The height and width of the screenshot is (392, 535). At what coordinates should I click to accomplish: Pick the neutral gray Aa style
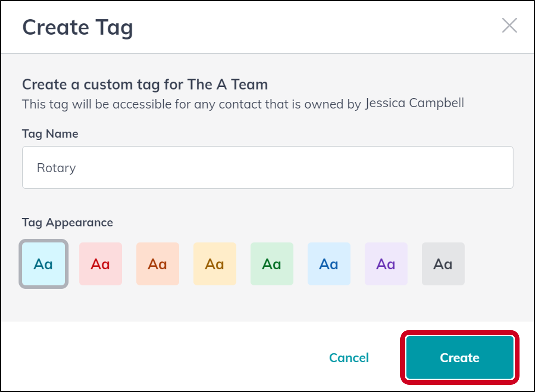click(443, 264)
